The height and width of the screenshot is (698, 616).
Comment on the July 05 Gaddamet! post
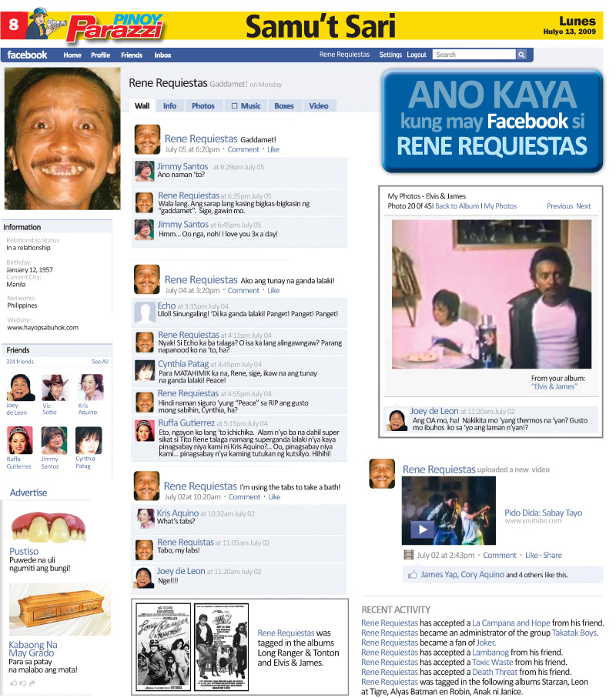click(x=243, y=149)
